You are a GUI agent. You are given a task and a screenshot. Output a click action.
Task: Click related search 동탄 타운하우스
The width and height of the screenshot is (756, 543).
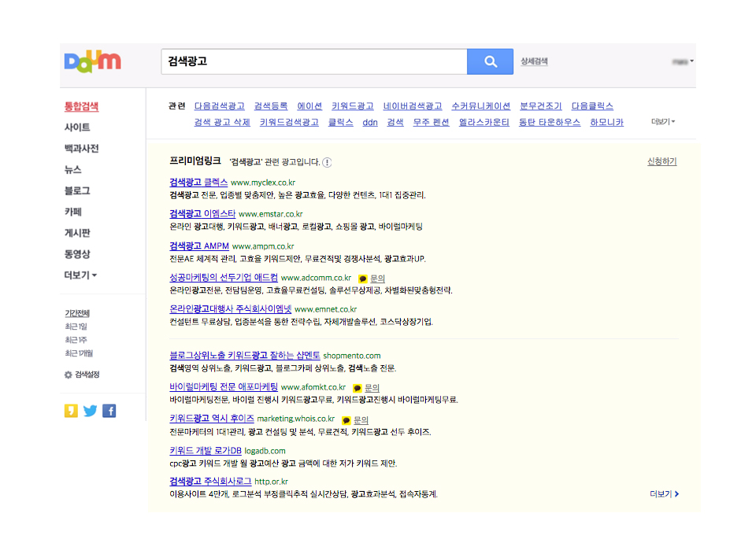(550, 123)
